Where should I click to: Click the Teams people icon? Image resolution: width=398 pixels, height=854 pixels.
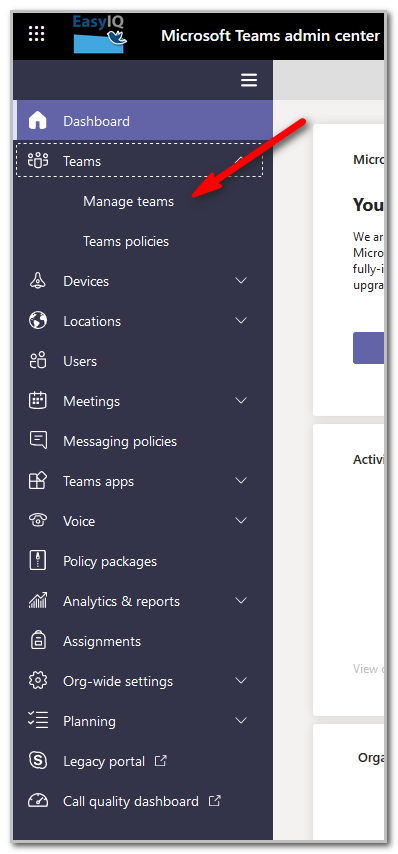(38, 161)
